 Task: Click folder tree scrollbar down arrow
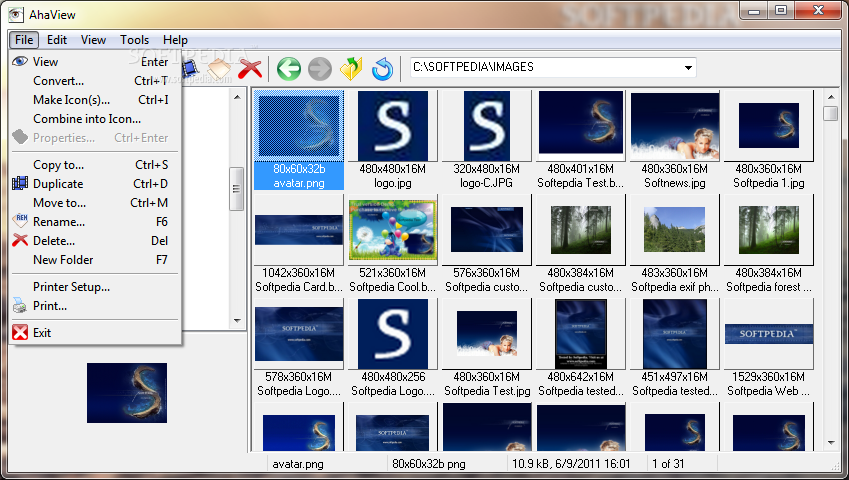(237, 320)
